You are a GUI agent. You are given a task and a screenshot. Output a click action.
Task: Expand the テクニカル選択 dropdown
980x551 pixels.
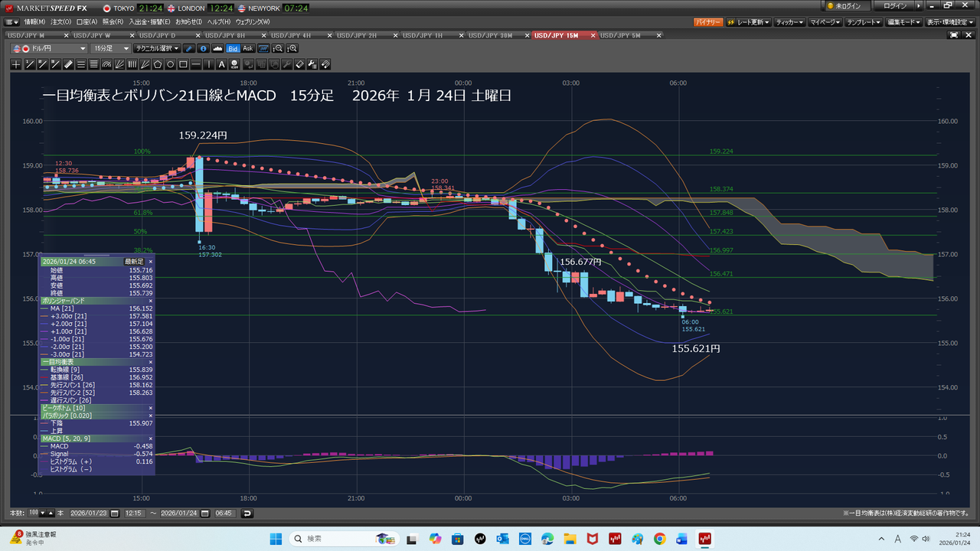(158, 48)
